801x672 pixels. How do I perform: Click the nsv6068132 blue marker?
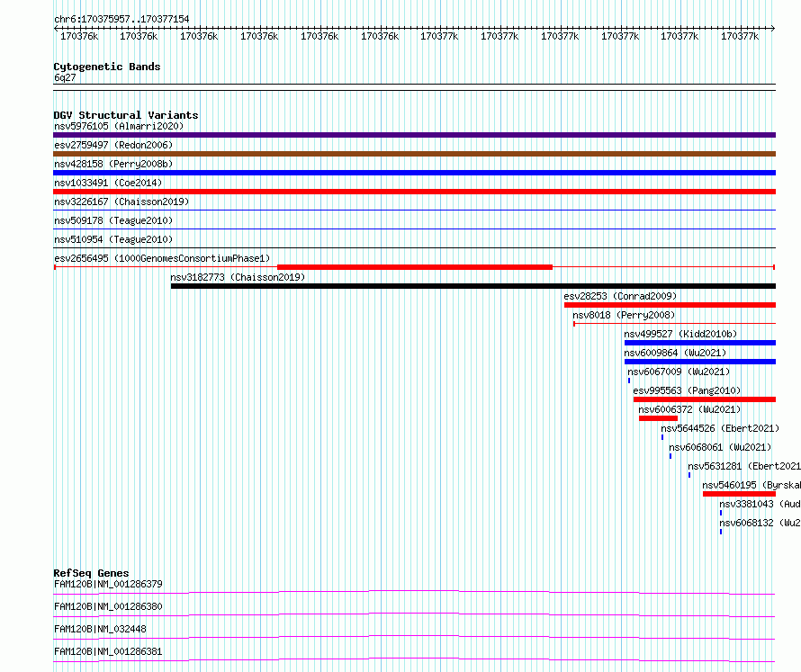721,532
